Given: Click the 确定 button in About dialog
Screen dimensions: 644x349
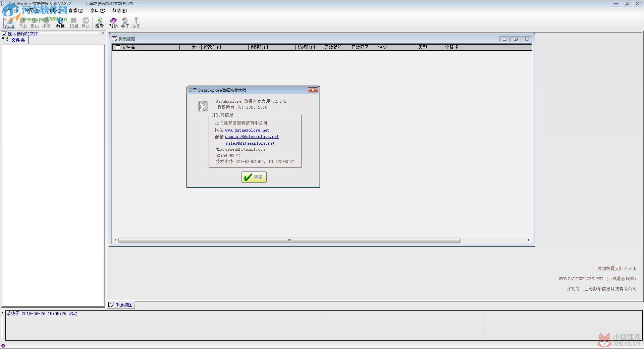Looking at the screenshot, I should (x=254, y=177).
